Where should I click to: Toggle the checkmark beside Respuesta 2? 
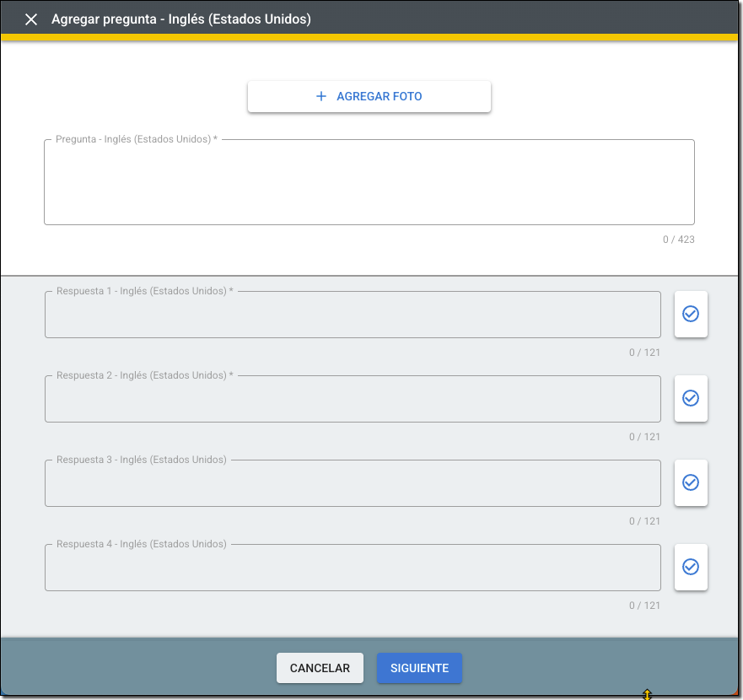tap(690, 398)
